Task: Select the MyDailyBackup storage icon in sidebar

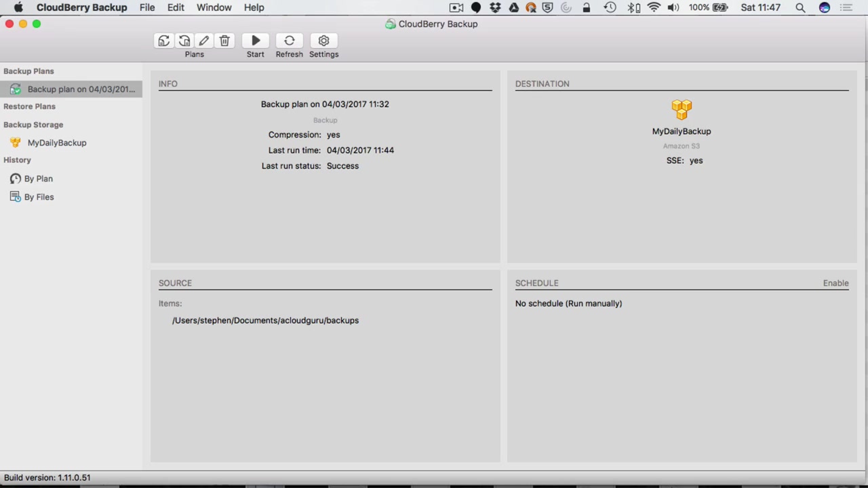Action: tap(15, 143)
